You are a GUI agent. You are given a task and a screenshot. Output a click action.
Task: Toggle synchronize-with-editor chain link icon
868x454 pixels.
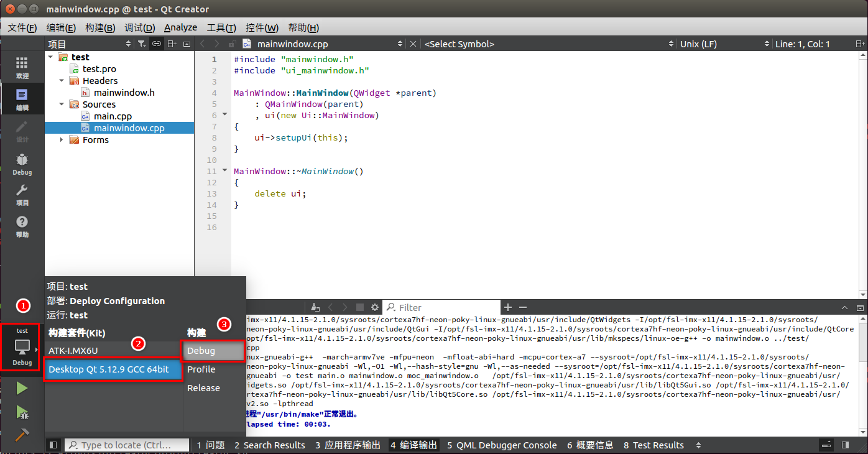pos(156,44)
